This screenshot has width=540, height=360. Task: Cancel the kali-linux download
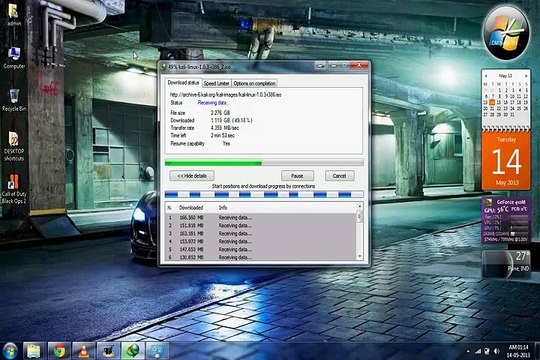tap(340, 176)
